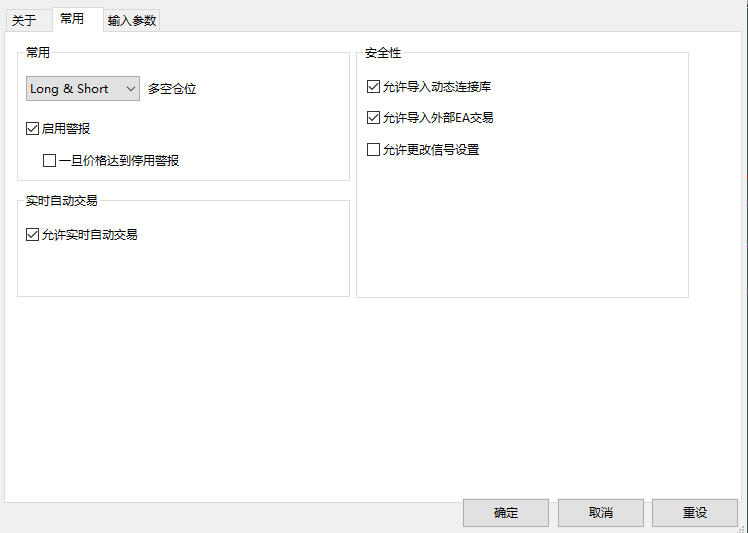Viewport: 748px width, 533px height.
Task: Click the 实时自动交易 group heading
Action: tap(62, 201)
